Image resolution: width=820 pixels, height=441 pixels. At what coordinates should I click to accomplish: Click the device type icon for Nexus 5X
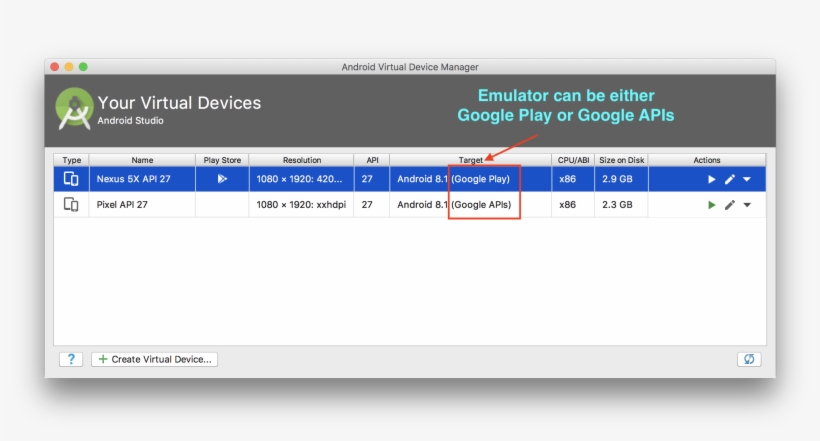(x=71, y=179)
